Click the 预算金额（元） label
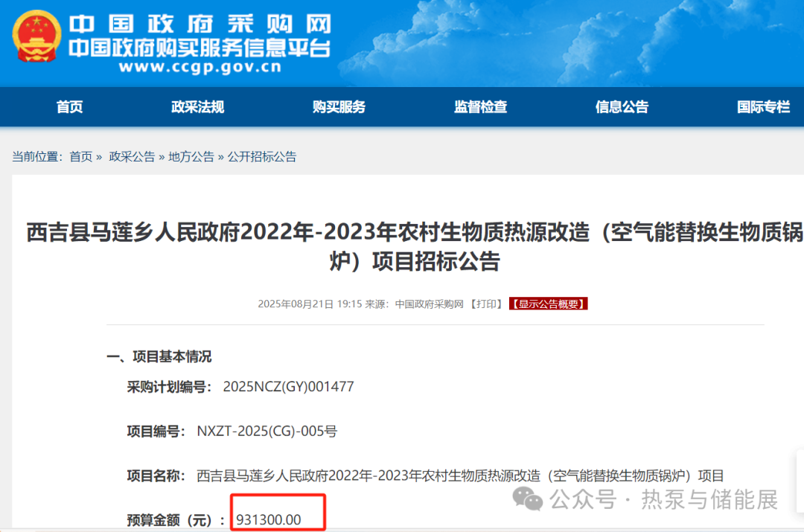804x532 pixels. [x=176, y=520]
